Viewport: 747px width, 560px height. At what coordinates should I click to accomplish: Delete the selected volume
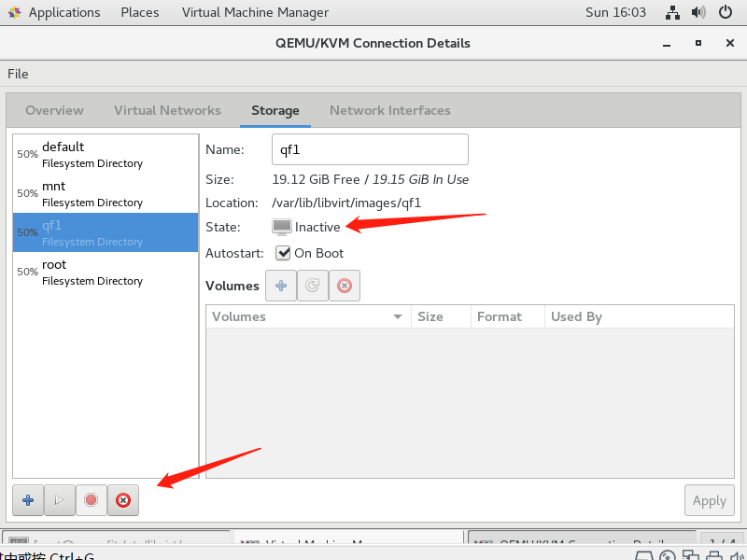pos(345,286)
